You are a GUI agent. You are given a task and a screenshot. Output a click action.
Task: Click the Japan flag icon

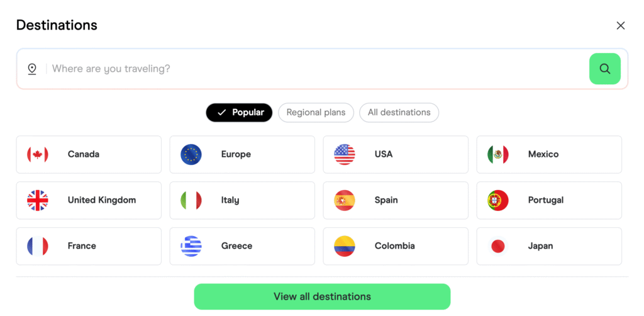[498, 246]
